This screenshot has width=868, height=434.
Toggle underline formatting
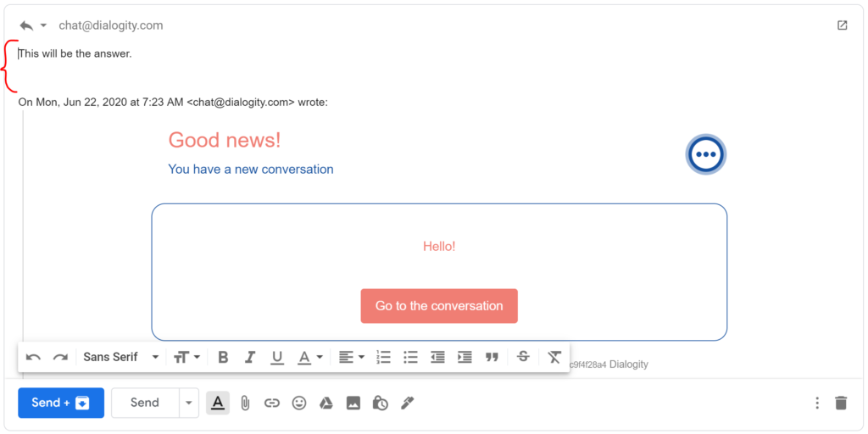tap(277, 359)
